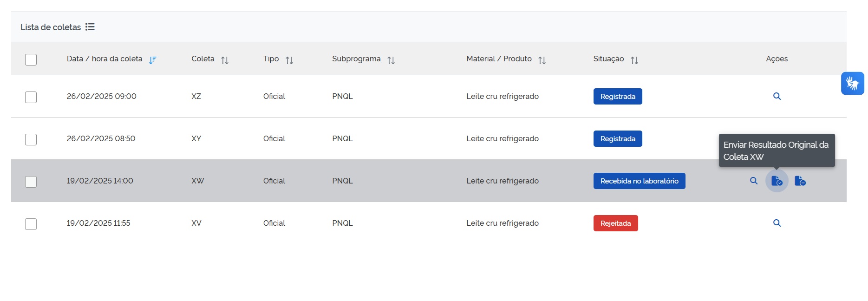Click magnifier icon for rejected coleta XV

click(777, 223)
